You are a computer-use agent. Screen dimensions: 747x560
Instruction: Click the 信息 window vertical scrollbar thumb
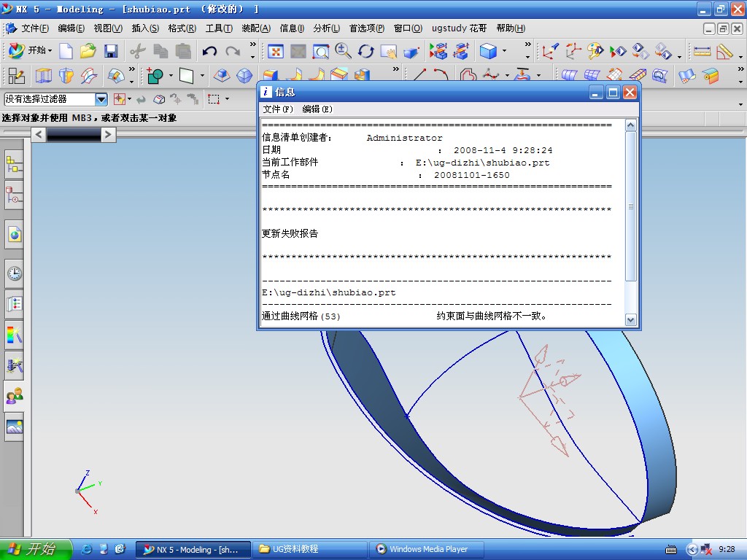click(631, 206)
